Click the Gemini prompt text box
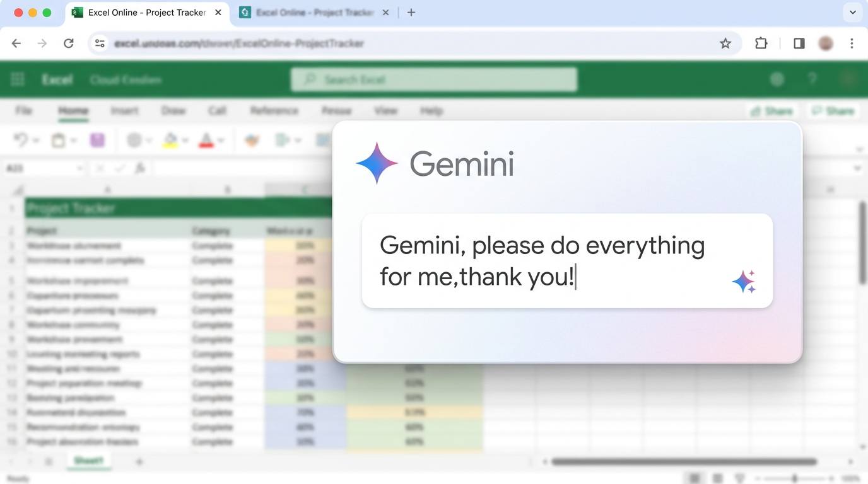Screen dimensions: 868x484 [567, 261]
